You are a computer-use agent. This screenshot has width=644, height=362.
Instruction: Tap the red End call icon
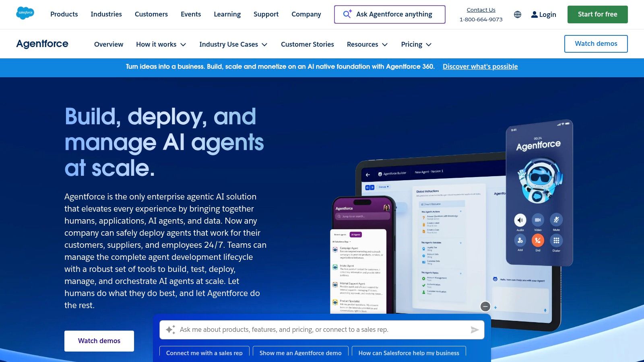pyautogui.click(x=538, y=240)
